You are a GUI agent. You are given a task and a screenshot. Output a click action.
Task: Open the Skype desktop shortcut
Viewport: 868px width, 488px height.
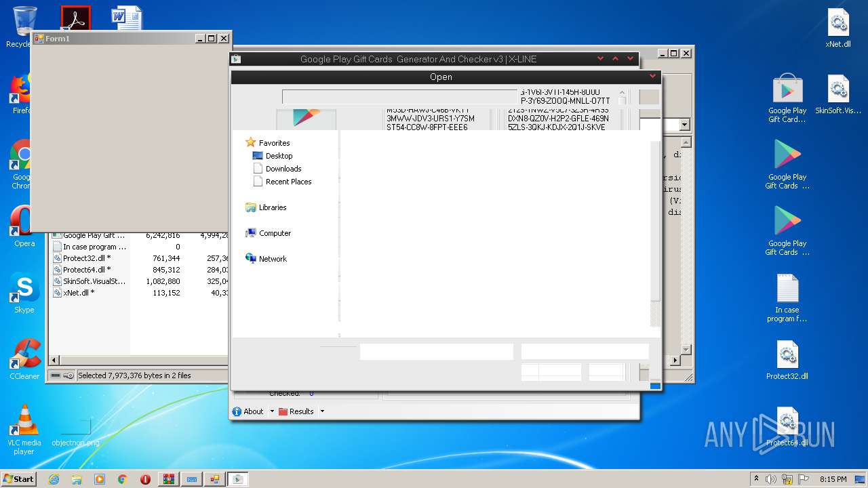24,293
